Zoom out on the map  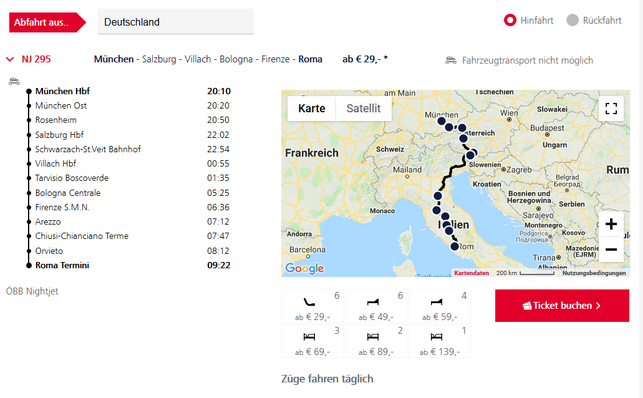pyautogui.click(x=611, y=249)
